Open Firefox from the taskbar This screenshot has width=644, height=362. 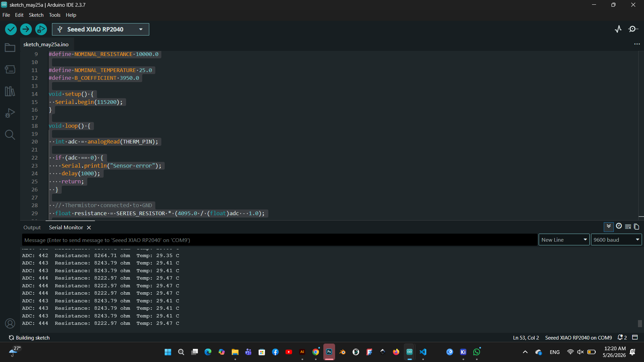tap(396, 352)
